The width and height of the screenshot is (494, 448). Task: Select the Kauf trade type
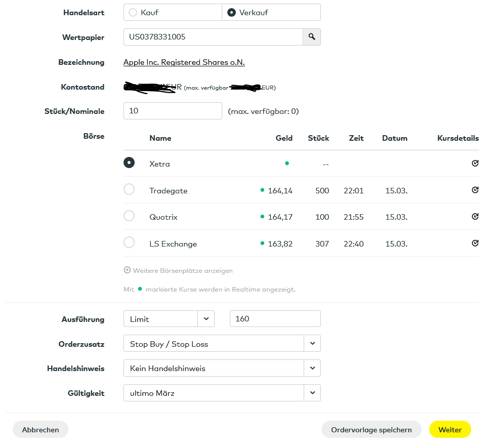tap(133, 13)
